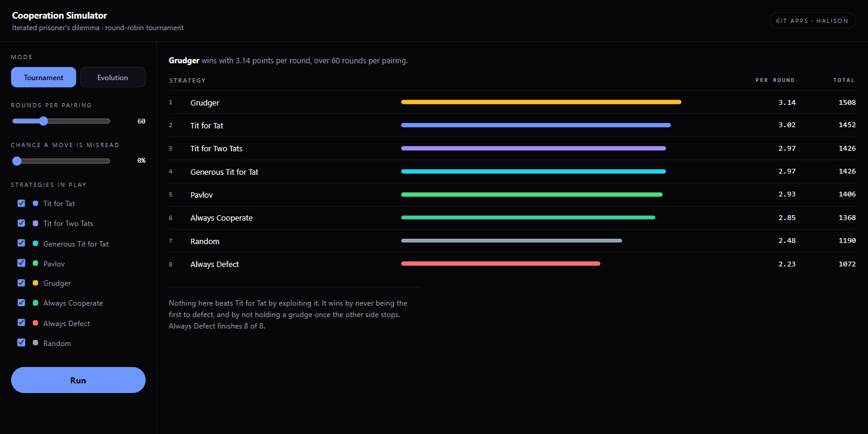
Task: Uncheck the Tit for Tat strategy checkbox
Action: pos(22,203)
